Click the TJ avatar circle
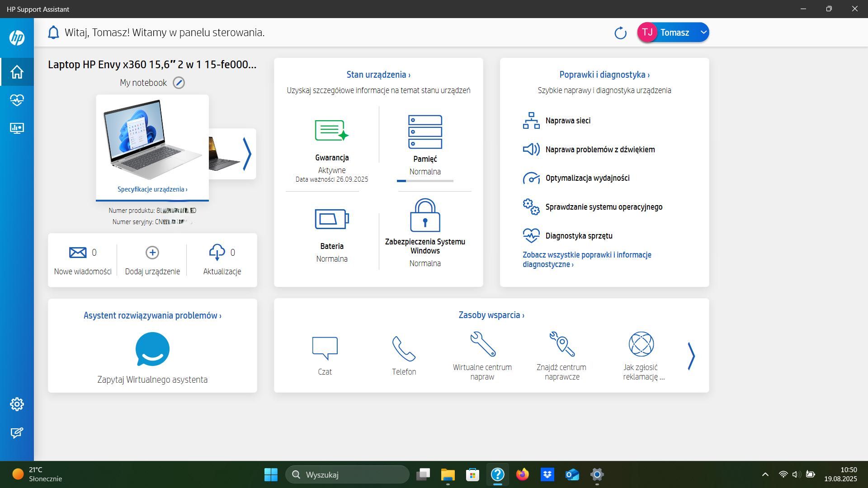Viewport: 868px width, 488px height. coord(647,33)
